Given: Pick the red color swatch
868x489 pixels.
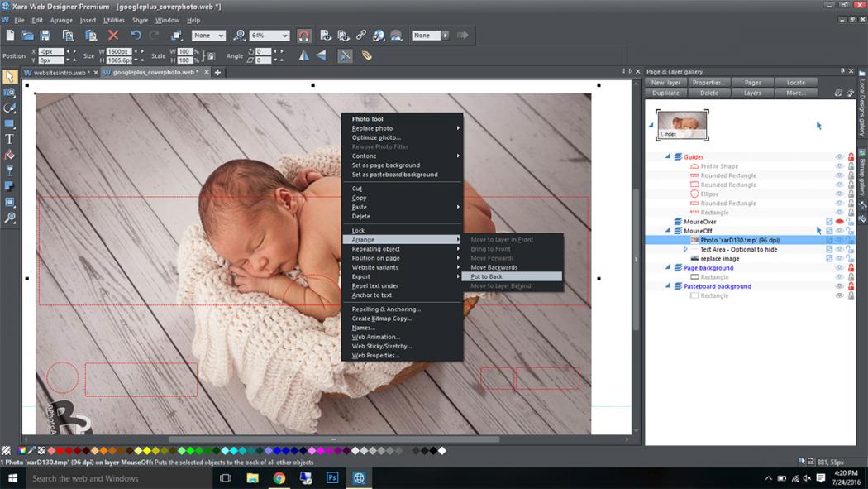Looking at the screenshot, I should click(60, 451).
